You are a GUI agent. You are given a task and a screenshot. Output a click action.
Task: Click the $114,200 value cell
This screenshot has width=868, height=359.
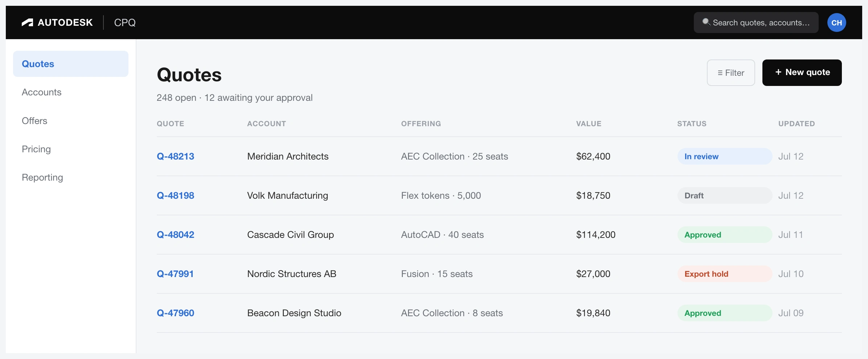point(596,235)
